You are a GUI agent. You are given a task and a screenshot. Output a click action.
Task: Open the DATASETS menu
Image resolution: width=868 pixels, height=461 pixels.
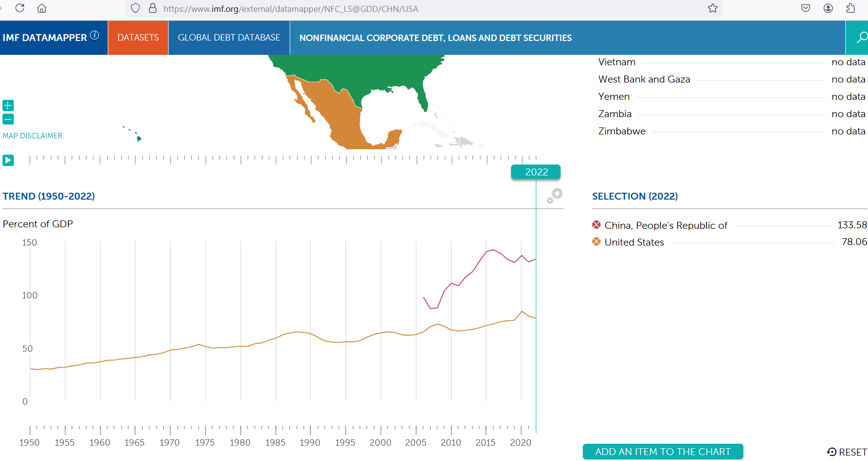138,38
